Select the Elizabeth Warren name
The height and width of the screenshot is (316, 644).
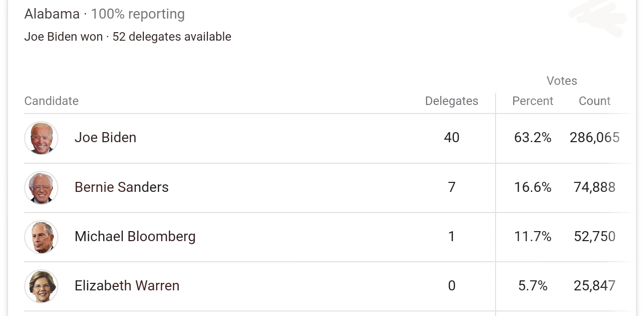[127, 285]
